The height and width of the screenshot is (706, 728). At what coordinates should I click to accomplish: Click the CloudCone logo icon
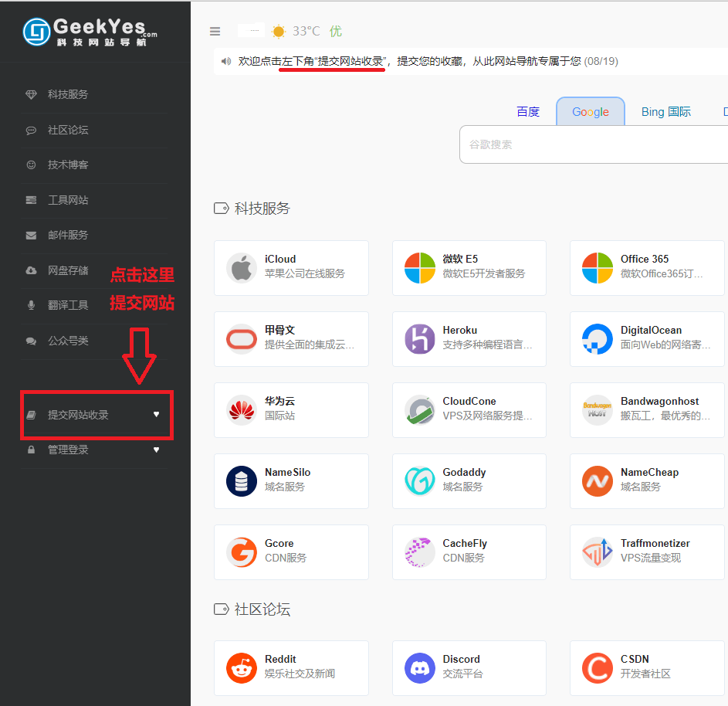click(420, 410)
